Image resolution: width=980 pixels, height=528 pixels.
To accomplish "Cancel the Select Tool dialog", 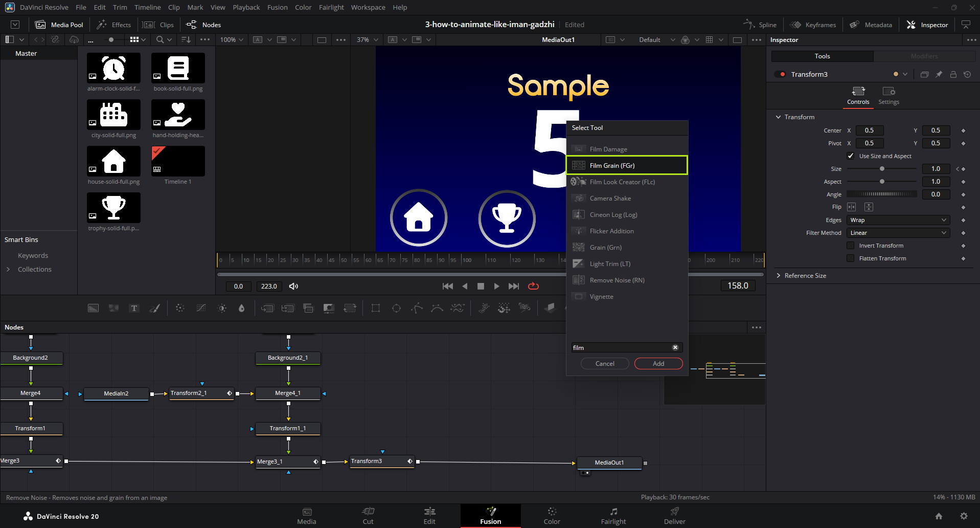I will [605, 363].
